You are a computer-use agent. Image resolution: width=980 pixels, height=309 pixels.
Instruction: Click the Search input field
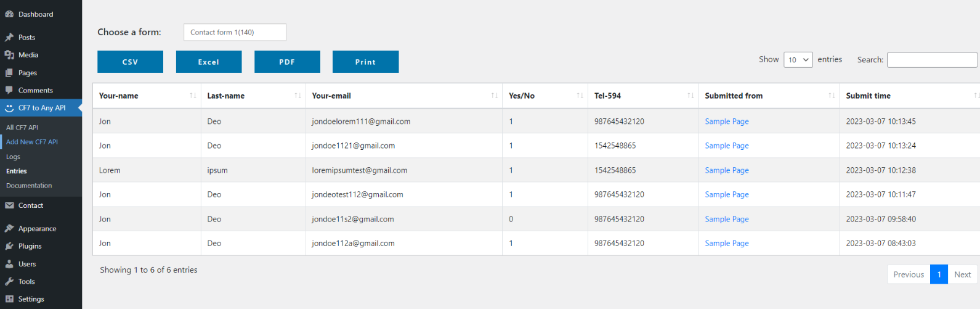tap(931, 60)
